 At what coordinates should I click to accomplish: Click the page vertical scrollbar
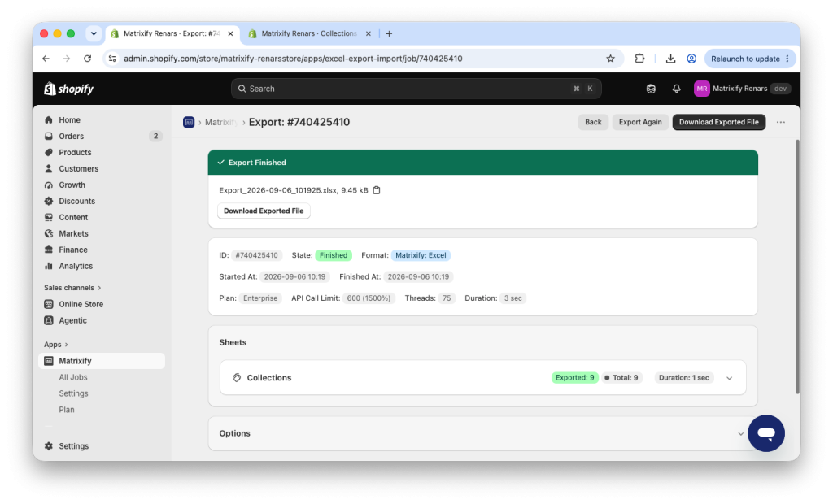click(x=797, y=266)
